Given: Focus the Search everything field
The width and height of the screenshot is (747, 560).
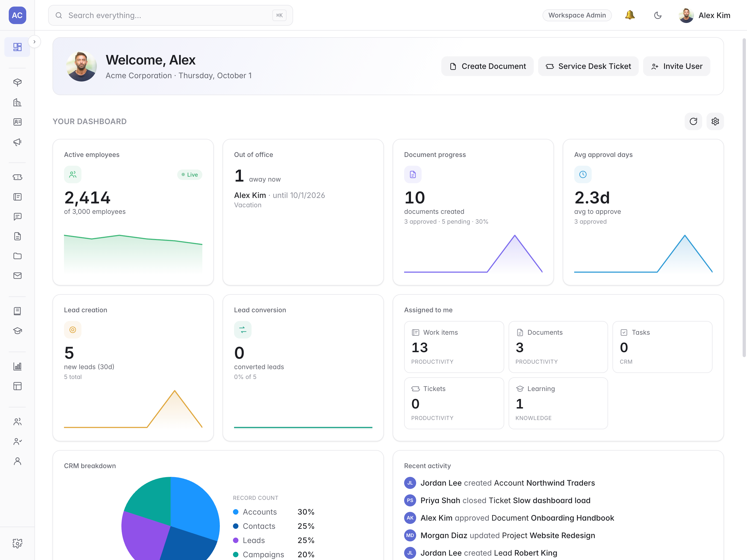Looking at the screenshot, I should click(x=170, y=15).
